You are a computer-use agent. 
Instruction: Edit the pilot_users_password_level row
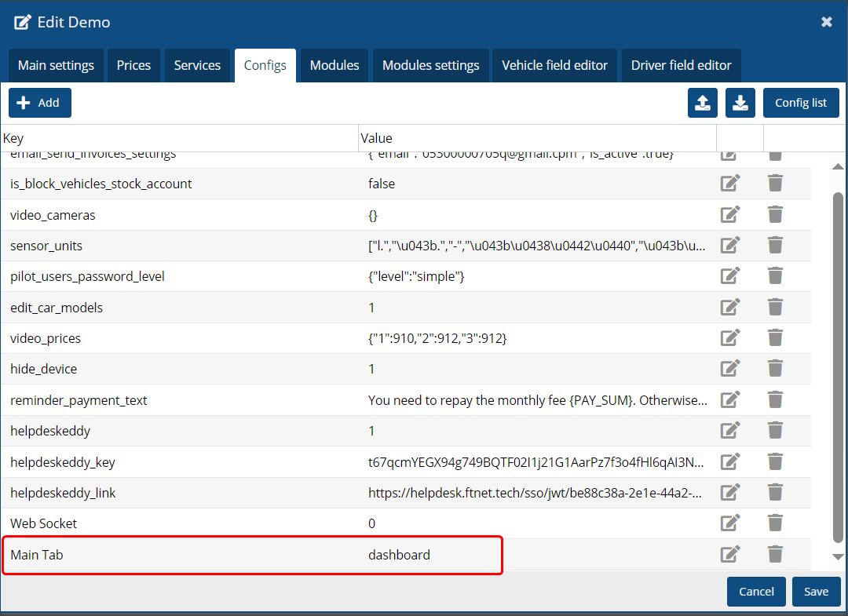tap(730, 276)
